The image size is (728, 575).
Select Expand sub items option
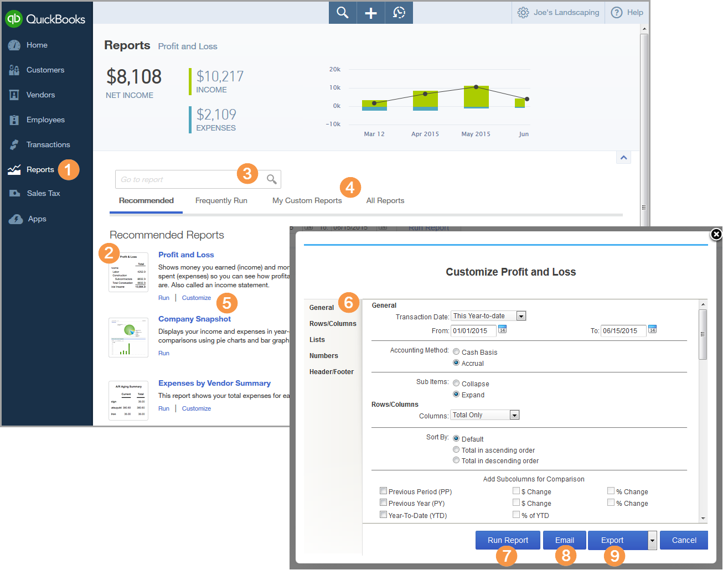[456, 395]
